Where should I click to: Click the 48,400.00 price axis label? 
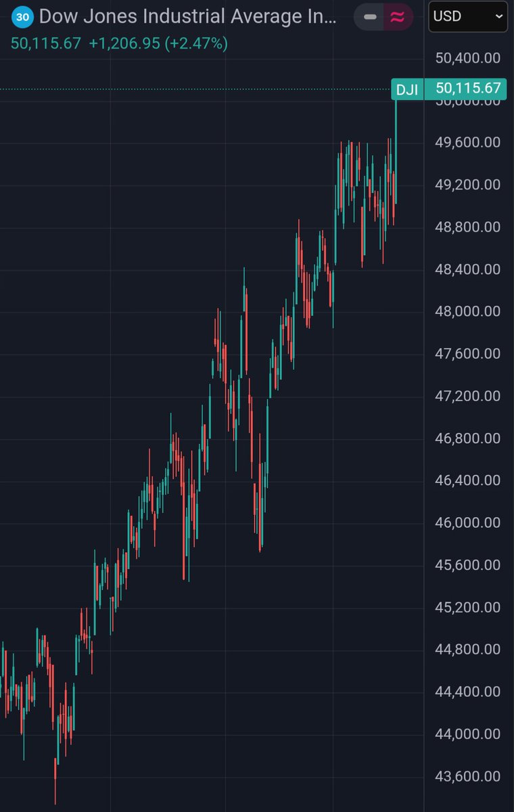point(468,269)
